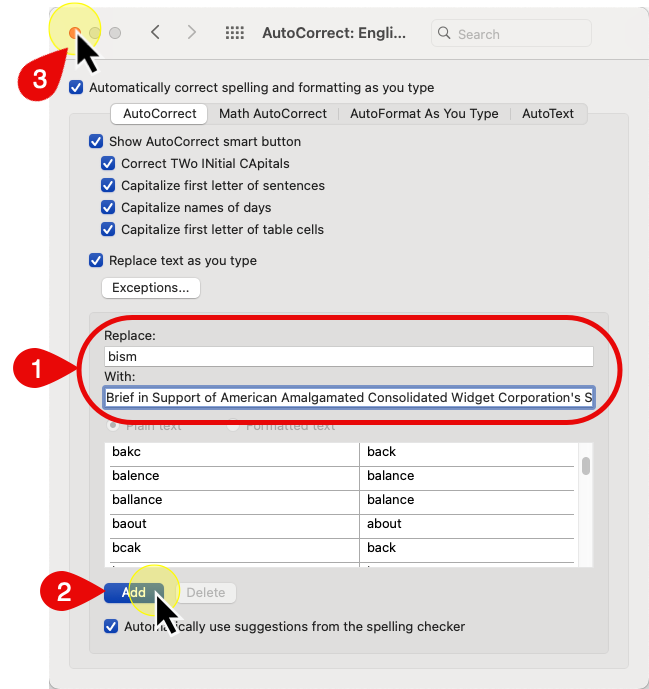
Task: Close the AutoCorrect window with red button
Action: [x=75, y=33]
